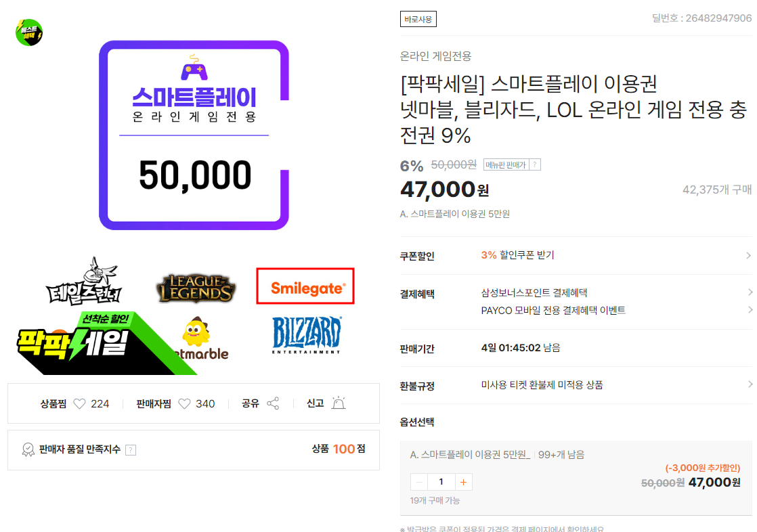Click the heart icon next to 판매자찜
Image resolution: width=757 pixels, height=532 pixels.
point(184,403)
